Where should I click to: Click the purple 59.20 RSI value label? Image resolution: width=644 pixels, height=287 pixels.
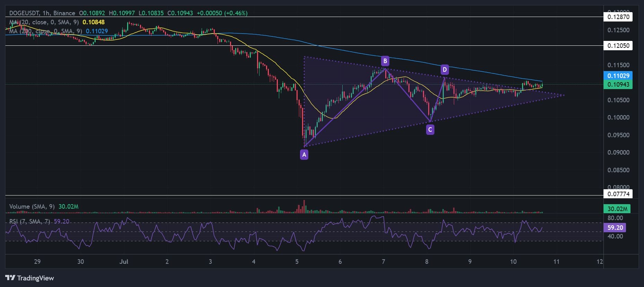click(x=615, y=227)
